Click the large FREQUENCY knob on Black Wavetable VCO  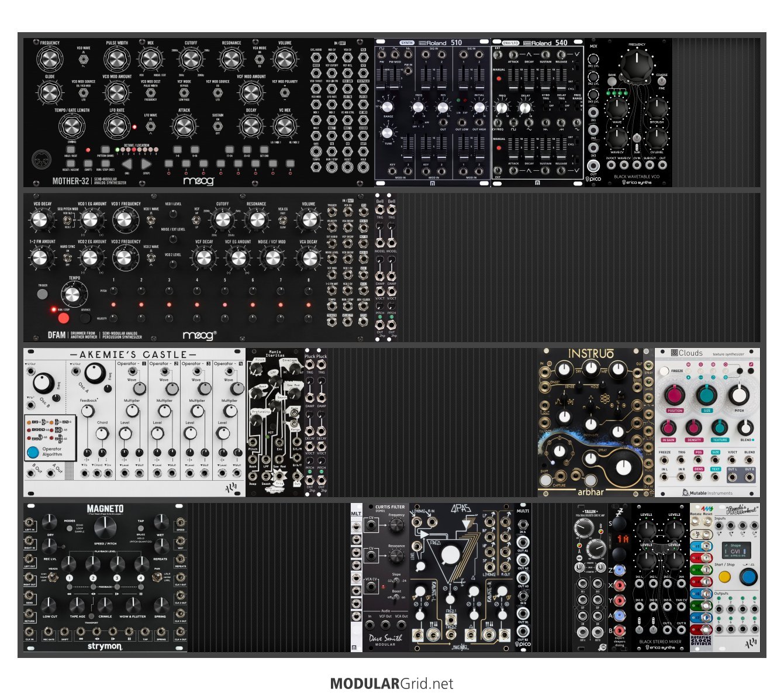click(637, 66)
